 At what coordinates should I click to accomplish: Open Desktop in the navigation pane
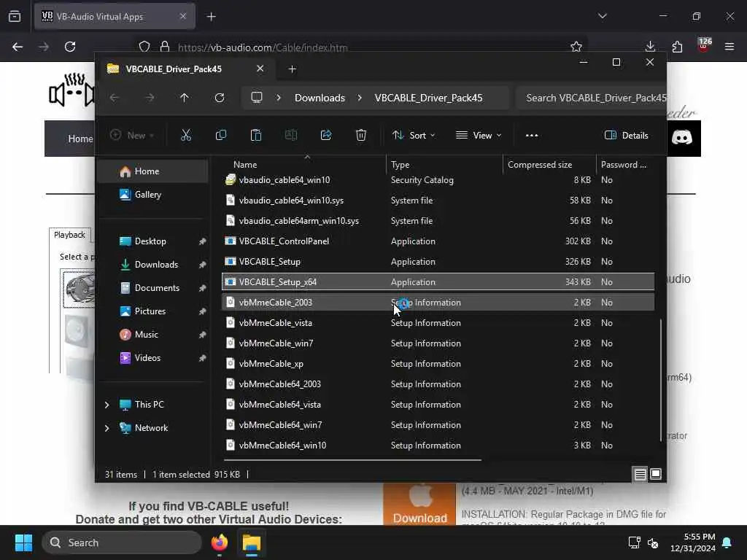tap(152, 241)
